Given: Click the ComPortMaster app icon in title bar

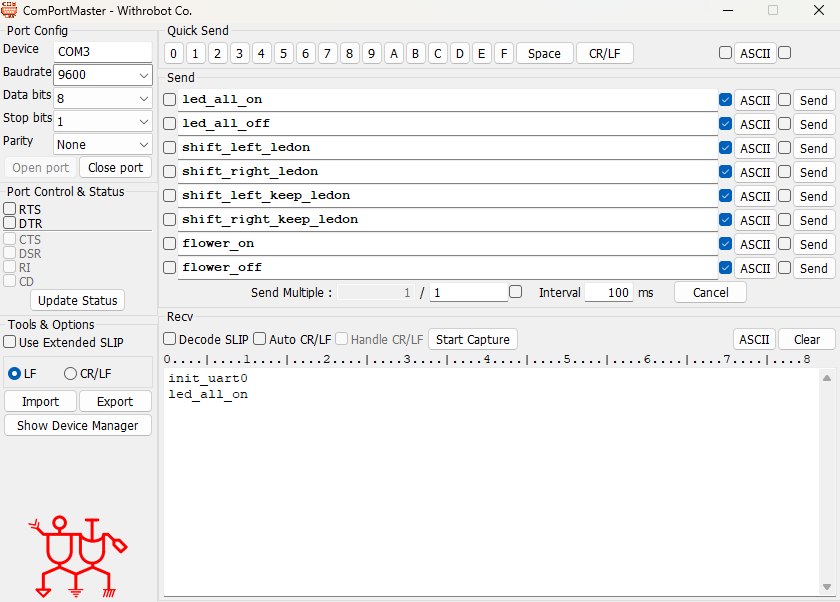Looking at the screenshot, I should click(x=9, y=10).
